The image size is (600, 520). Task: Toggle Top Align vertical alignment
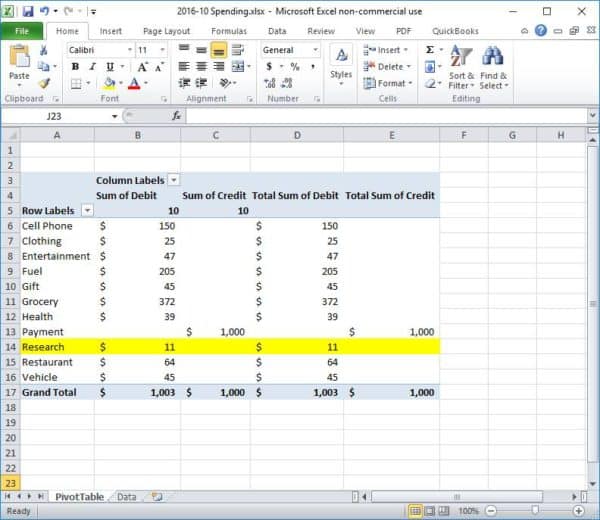tap(184, 50)
